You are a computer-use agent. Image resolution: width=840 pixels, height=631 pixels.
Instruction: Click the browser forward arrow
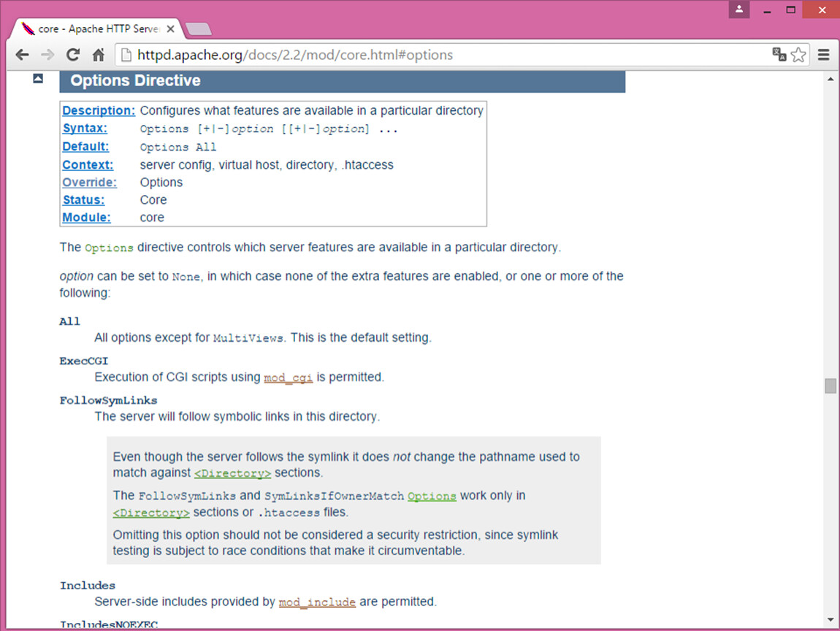pos(47,55)
